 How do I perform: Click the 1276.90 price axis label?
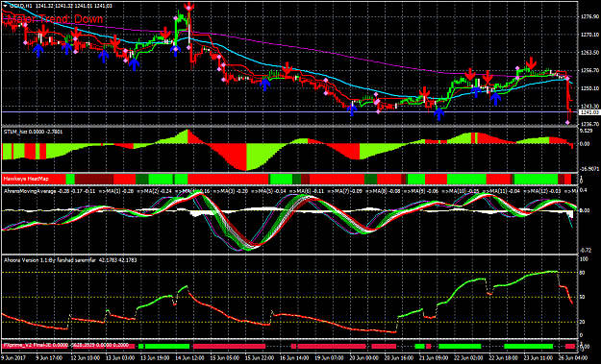(589, 17)
